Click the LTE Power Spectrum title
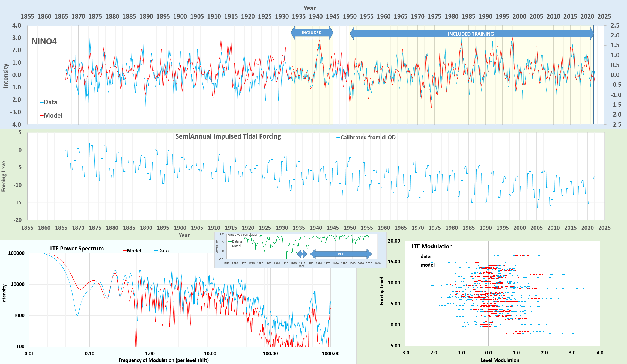This screenshot has height=364, width=627. 77,249
